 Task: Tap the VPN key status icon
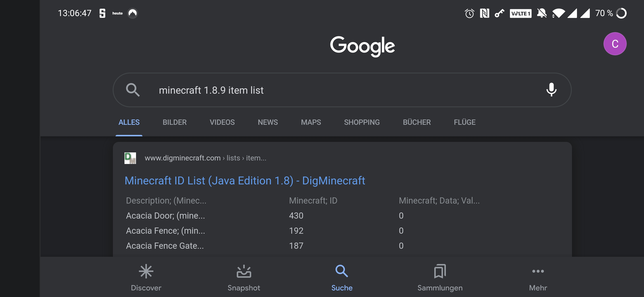499,13
